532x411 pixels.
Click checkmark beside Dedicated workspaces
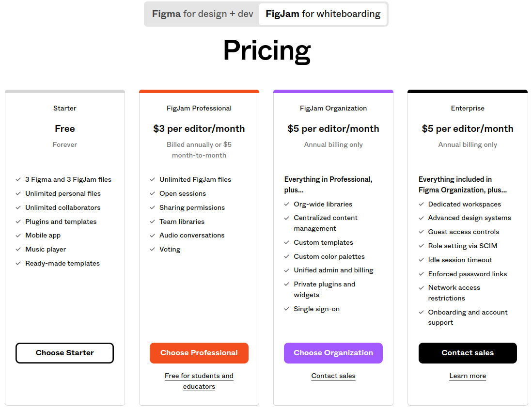(421, 205)
